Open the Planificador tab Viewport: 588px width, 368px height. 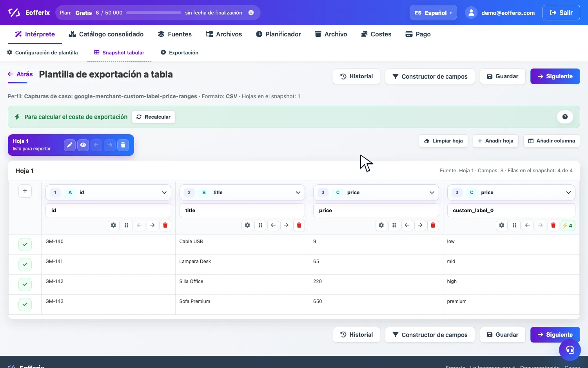point(278,34)
